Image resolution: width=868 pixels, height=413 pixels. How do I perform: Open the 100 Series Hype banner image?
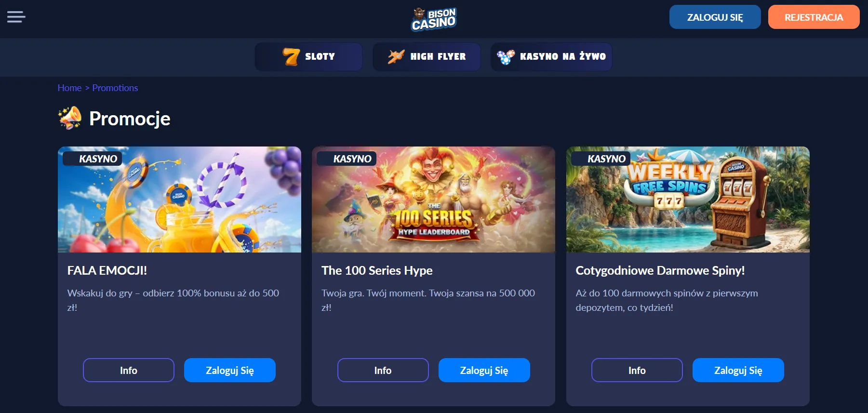[x=433, y=200]
